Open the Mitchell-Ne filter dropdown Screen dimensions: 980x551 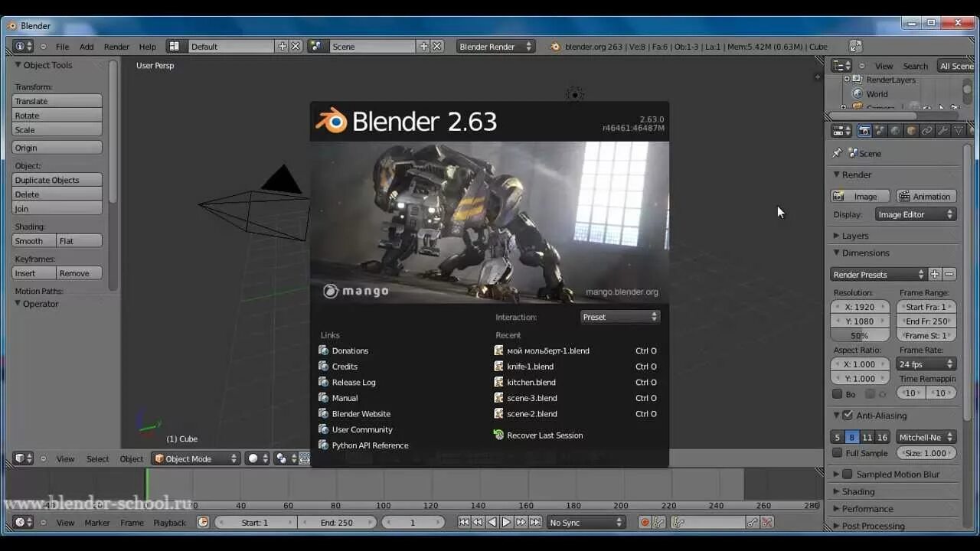[926, 438]
